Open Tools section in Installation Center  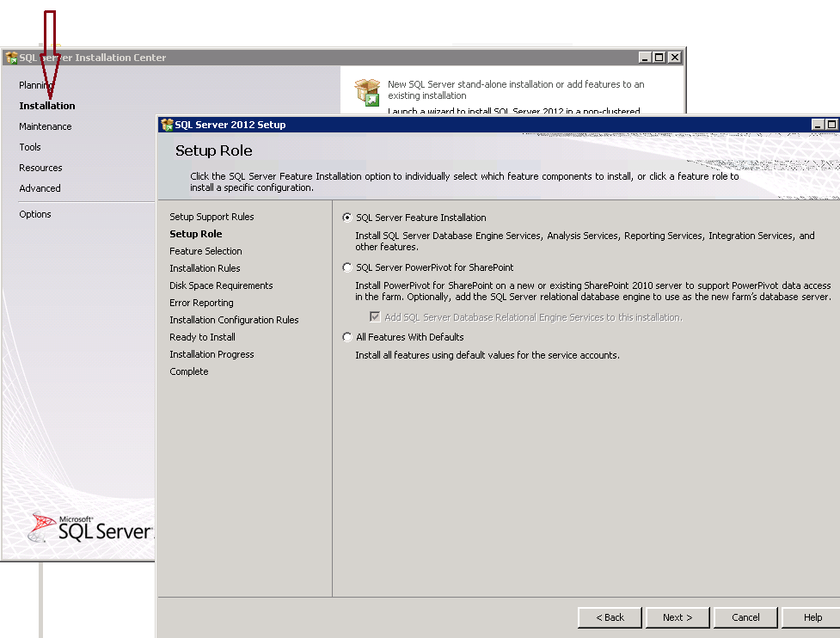tap(29, 147)
